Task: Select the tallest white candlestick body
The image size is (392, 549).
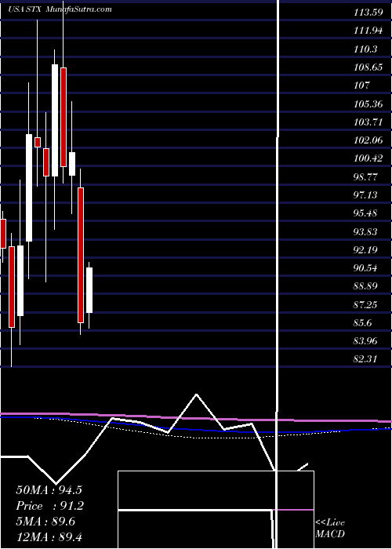Action: pos(55,120)
